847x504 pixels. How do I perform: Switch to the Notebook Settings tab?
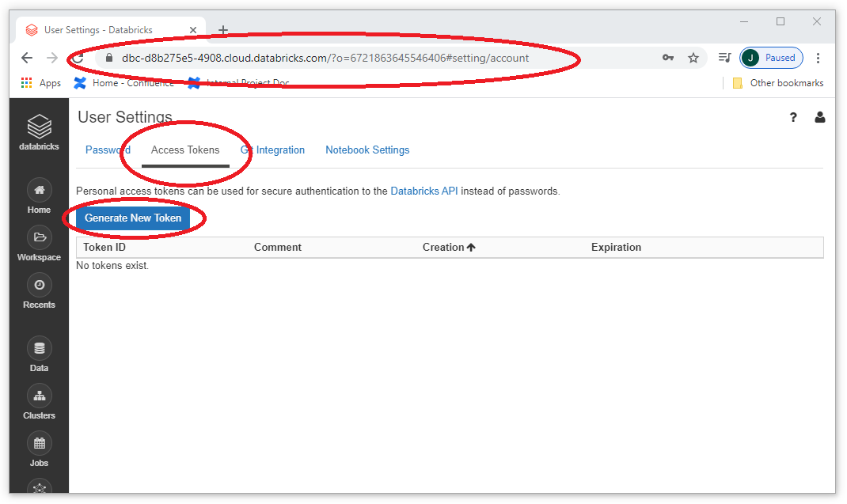367,150
